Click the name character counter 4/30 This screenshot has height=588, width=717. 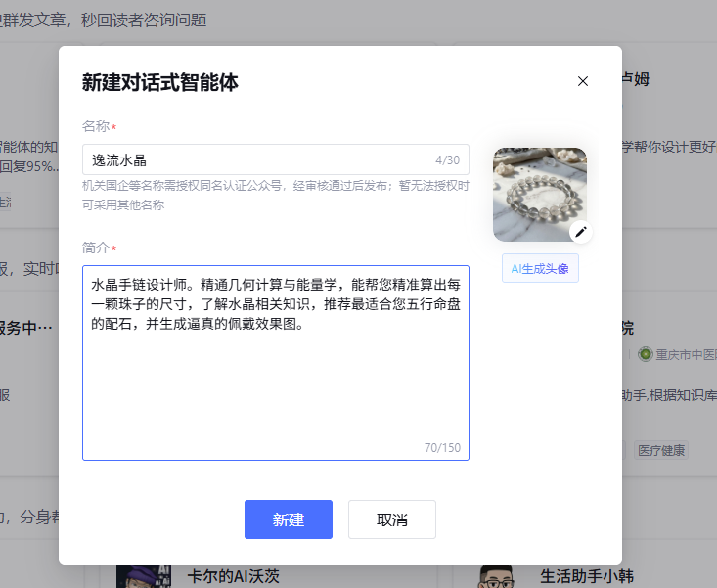pyautogui.click(x=447, y=160)
